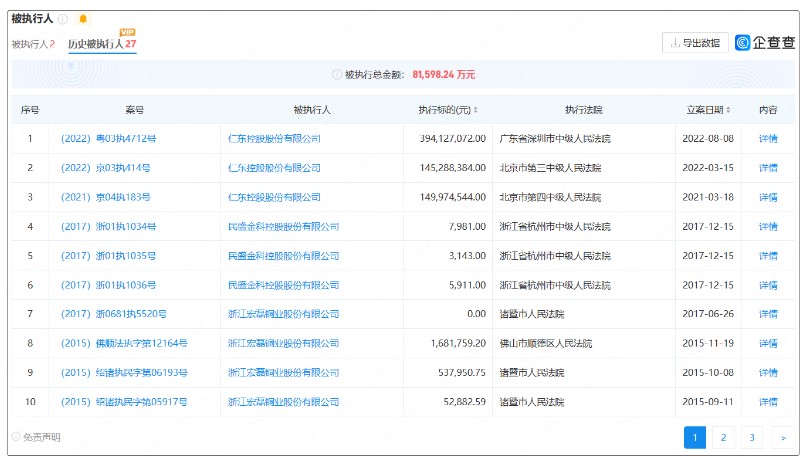810x467 pixels.
Task: Click the 免责声明 info icon
Action: (16, 437)
